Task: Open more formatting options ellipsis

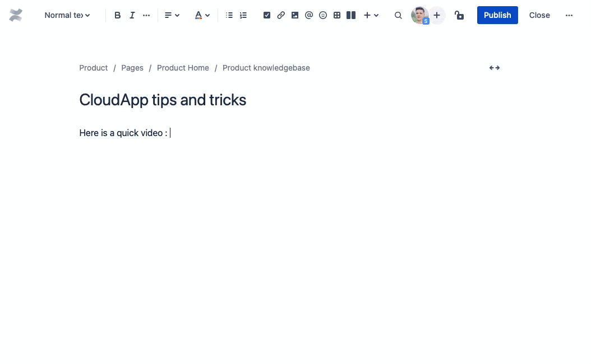Action: pyautogui.click(x=146, y=16)
